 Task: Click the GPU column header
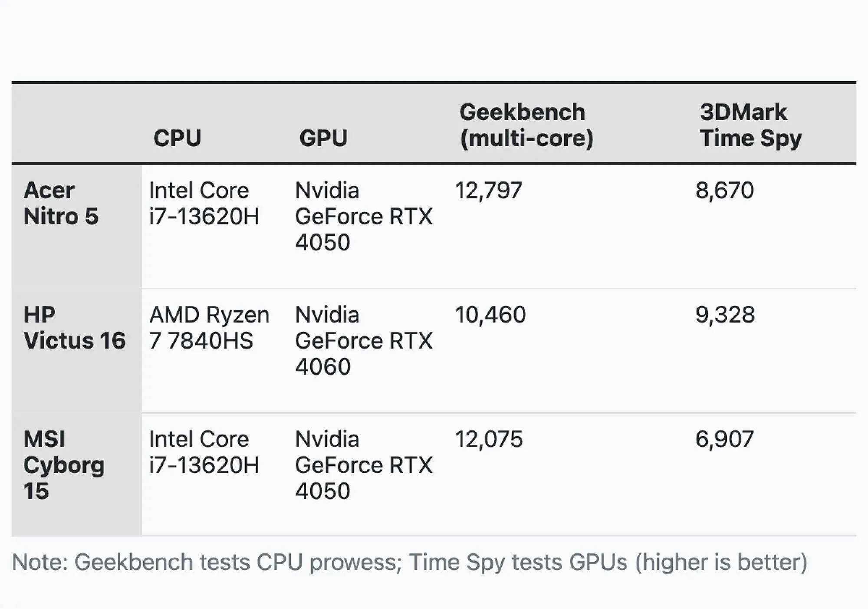(x=323, y=138)
